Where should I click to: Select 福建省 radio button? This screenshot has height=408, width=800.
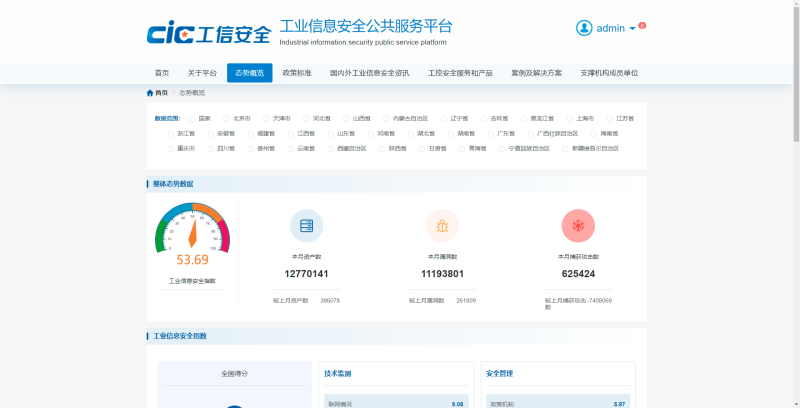coord(250,134)
